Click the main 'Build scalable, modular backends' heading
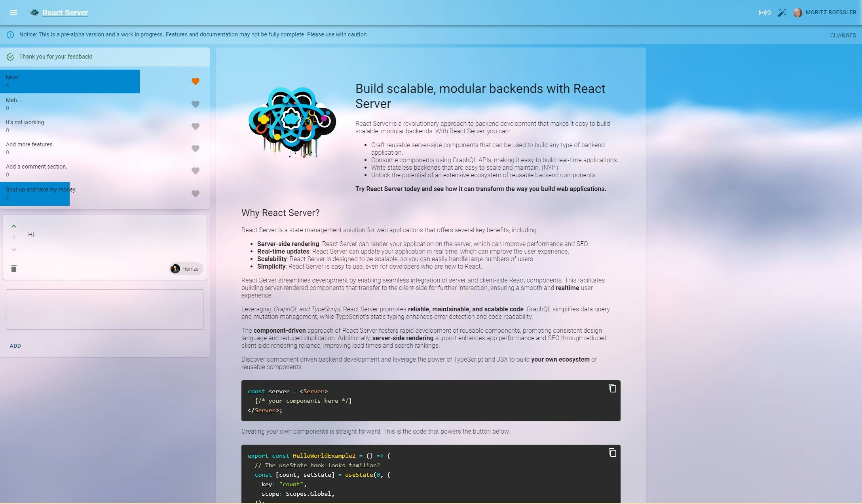862x504 pixels. [x=480, y=96]
